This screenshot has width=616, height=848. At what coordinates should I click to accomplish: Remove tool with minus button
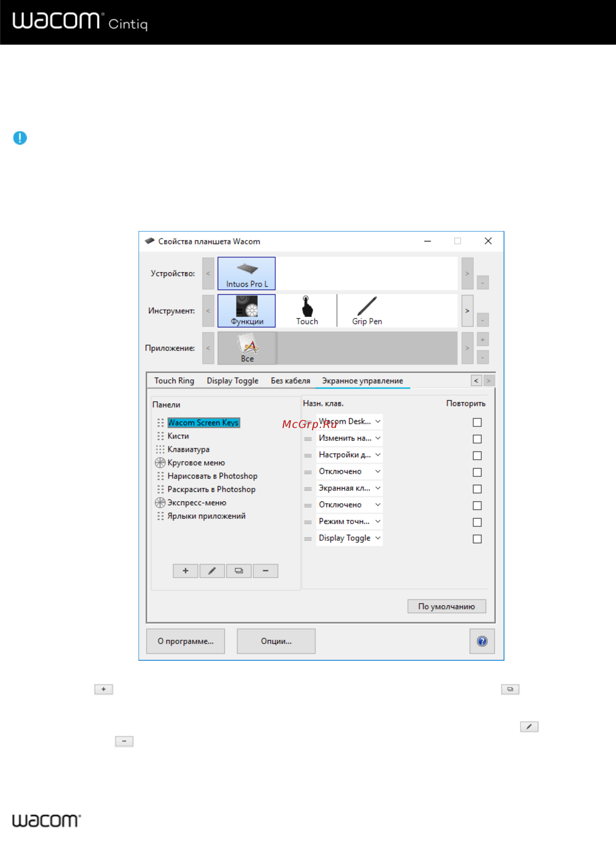tap(483, 320)
